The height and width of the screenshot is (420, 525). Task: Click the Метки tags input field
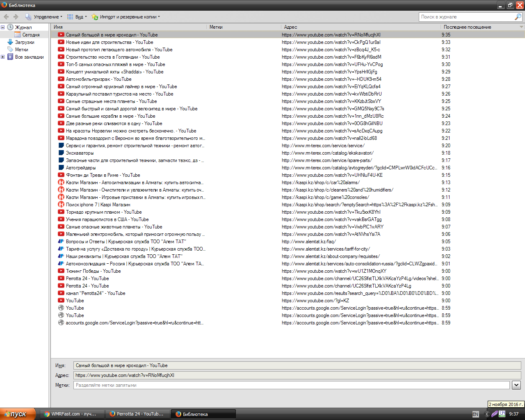pyautogui.click(x=292, y=385)
